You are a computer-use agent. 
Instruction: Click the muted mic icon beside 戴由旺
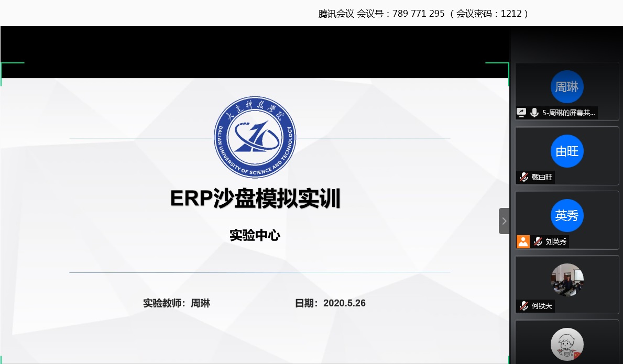tap(523, 177)
